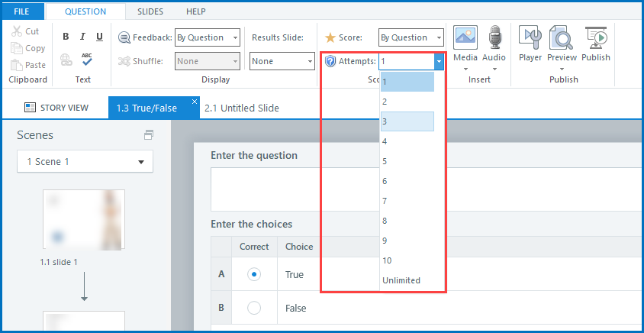The height and width of the screenshot is (333, 644).
Task: Mark choice B False as correct
Action: (x=254, y=308)
